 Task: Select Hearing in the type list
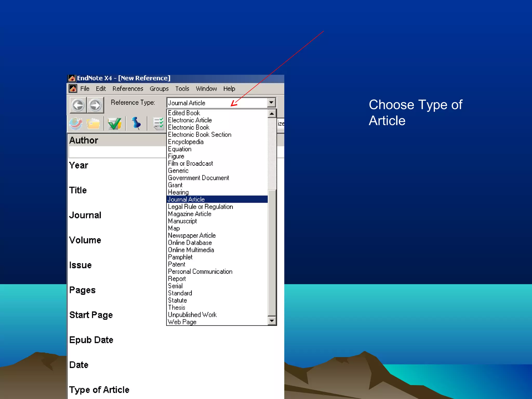(x=217, y=192)
